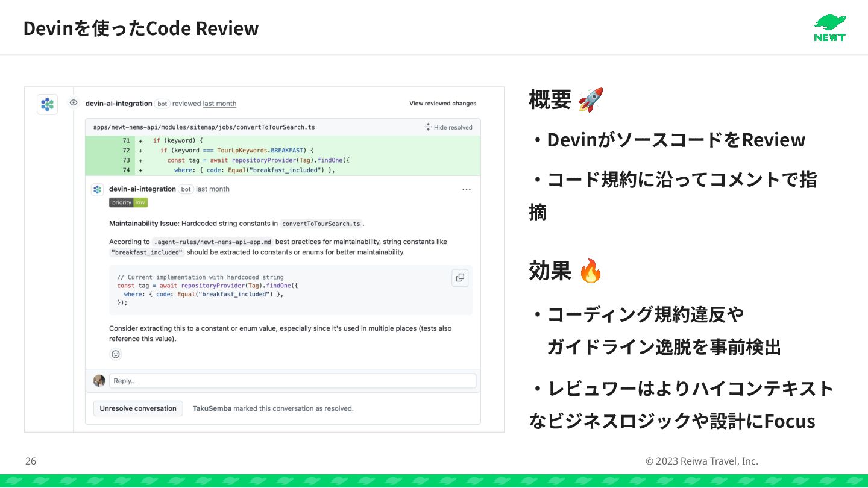
Task: Add a reaction with the smiley icon
Action: tap(116, 354)
